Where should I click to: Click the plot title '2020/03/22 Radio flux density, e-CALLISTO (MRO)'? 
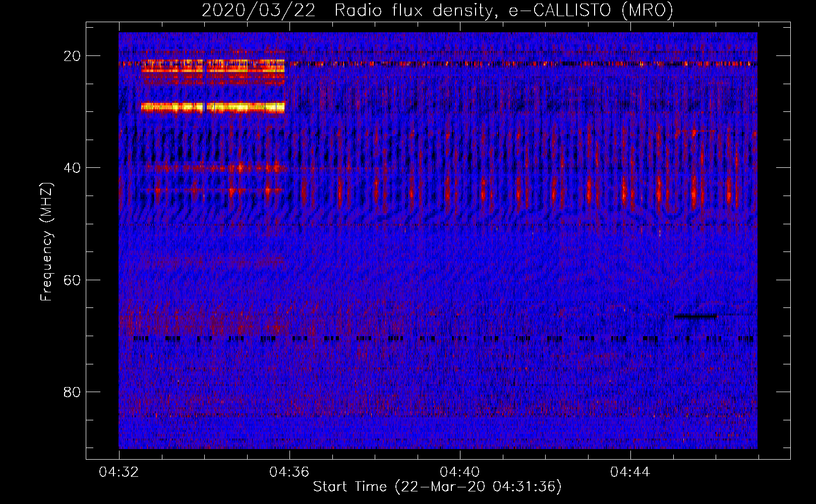pos(437,11)
